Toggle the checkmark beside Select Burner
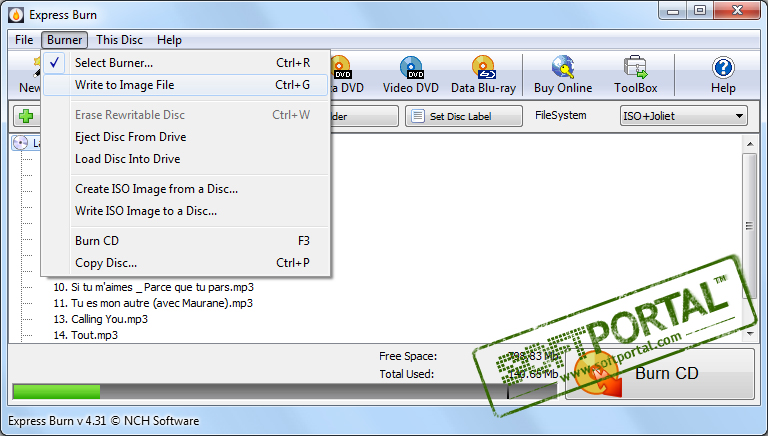Viewport: 768px width, 436px height. pos(54,63)
